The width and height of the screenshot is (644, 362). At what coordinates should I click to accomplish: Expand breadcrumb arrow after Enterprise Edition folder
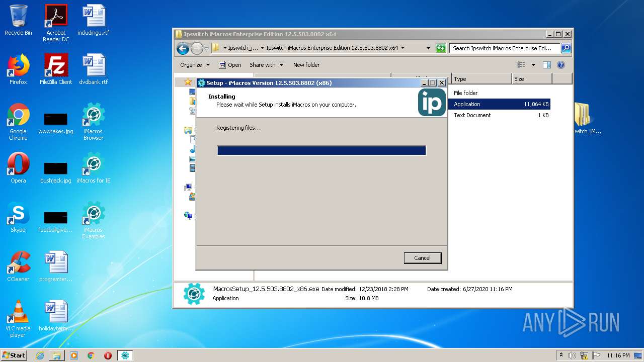click(403, 48)
